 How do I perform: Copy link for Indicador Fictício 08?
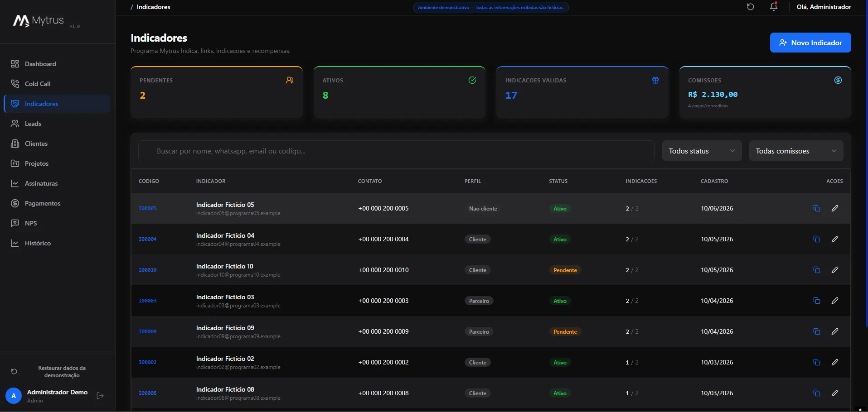817,393
